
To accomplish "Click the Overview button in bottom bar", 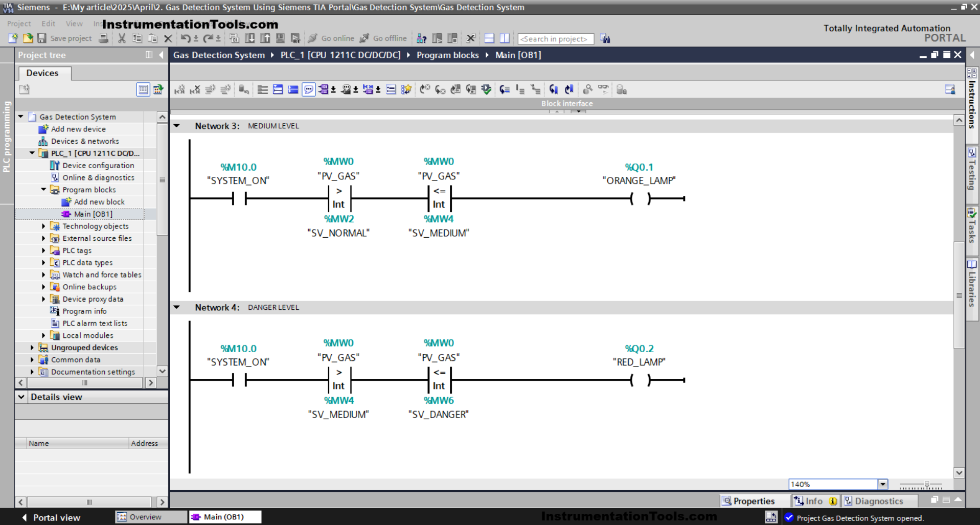I will (x=145, y=517).
